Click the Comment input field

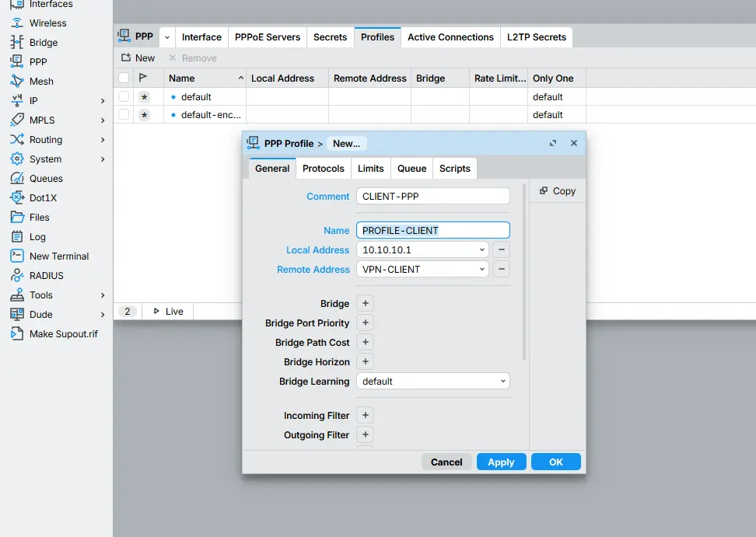point(432,197)
